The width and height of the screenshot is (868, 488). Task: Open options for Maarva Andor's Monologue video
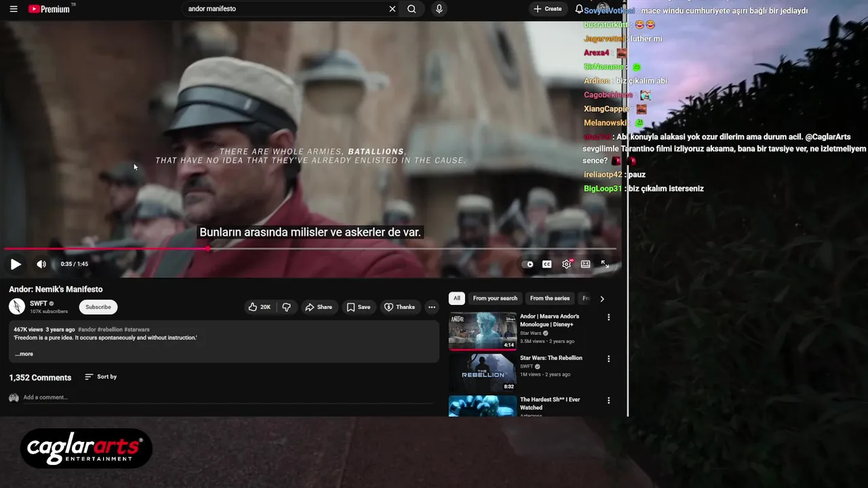(608, 317)
